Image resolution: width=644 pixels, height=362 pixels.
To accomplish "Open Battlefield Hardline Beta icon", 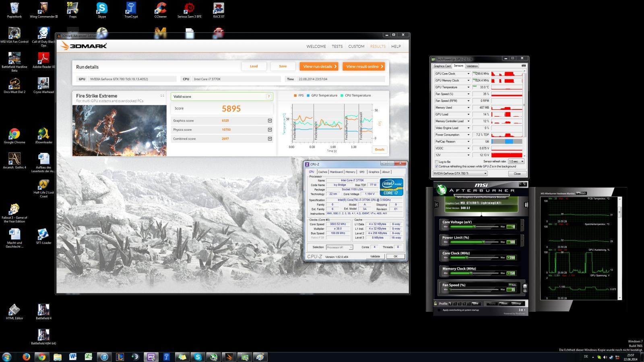I will [14, 62].
